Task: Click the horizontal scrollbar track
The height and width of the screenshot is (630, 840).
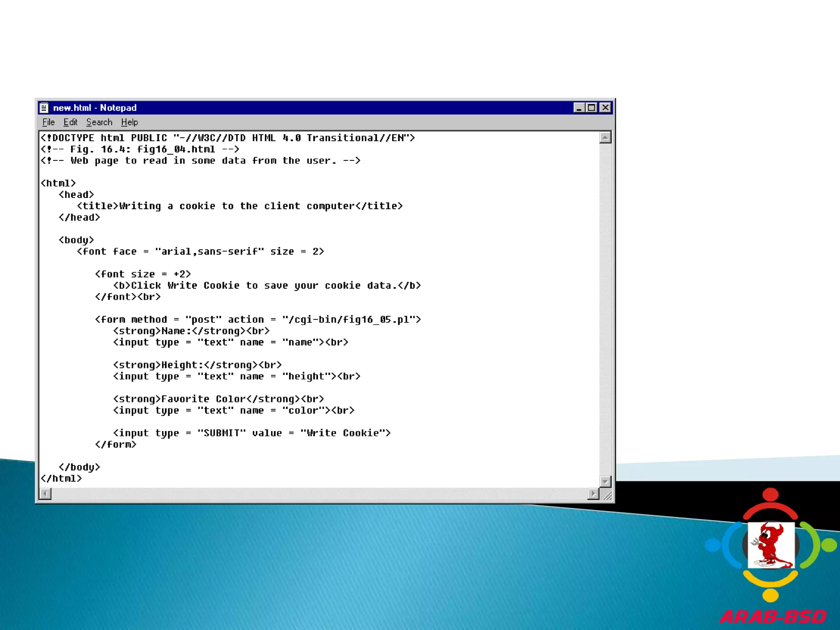Action: point(320,494)
